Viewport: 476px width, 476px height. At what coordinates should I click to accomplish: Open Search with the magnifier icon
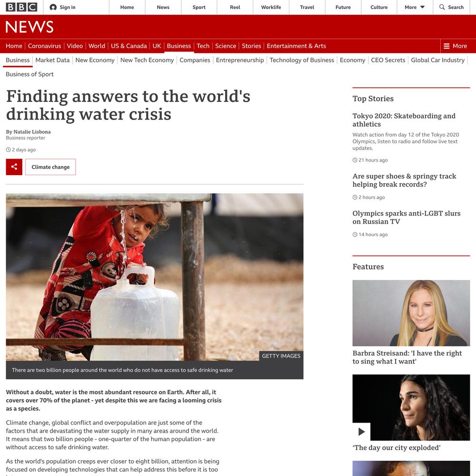click(x=442, y=7)
